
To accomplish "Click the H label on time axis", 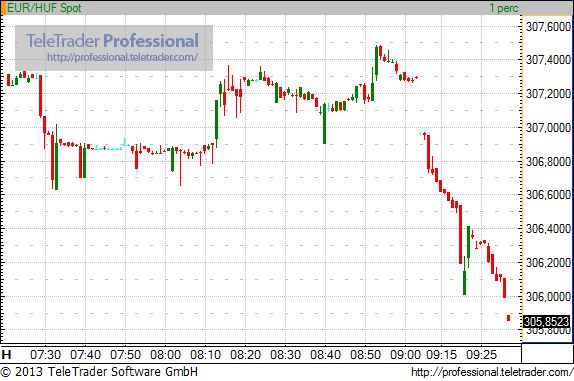I will pyautogui.click(x=6, y=355).
